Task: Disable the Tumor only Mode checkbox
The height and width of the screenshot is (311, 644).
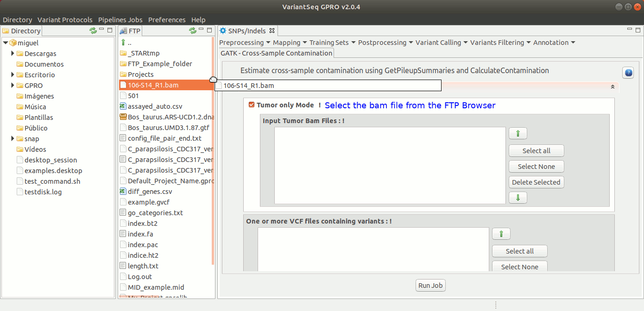Action: click(x=252, y=105)
